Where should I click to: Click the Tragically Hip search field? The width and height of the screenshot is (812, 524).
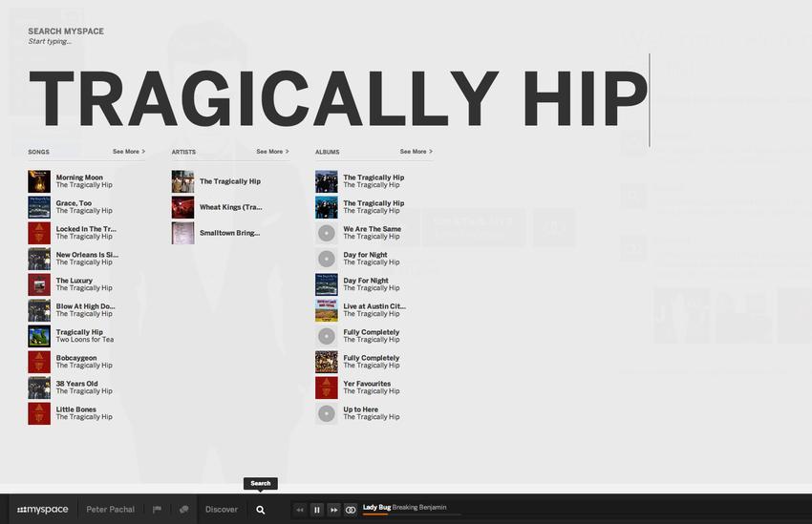tap(338, 98)
